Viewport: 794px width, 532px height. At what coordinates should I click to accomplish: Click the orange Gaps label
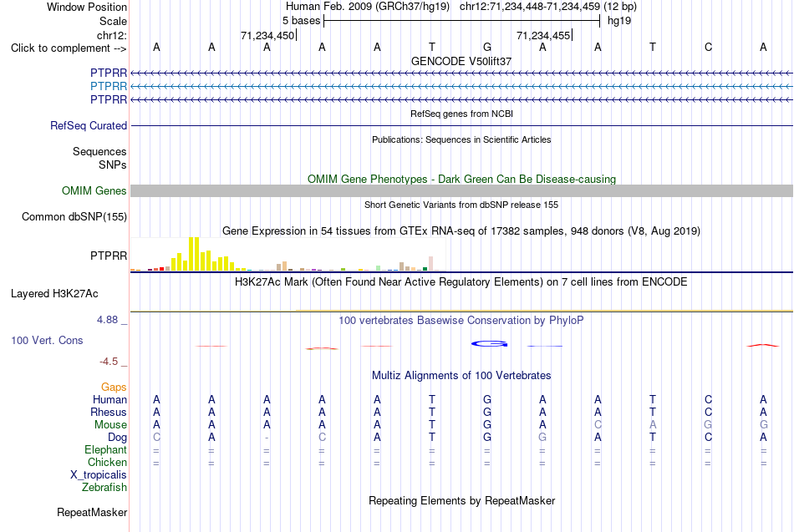click(x=114, y=388)
